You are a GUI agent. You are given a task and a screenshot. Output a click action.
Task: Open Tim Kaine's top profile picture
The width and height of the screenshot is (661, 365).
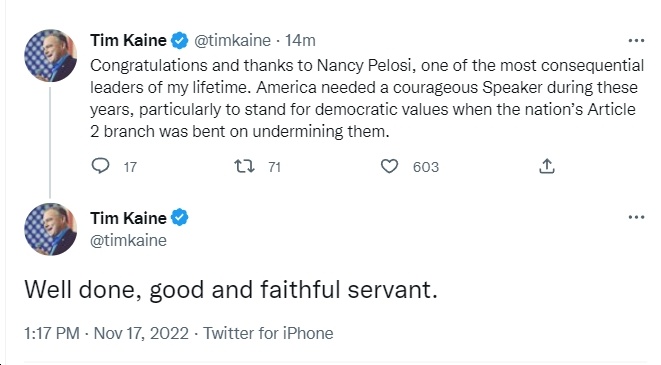click(x=50, y=55)
